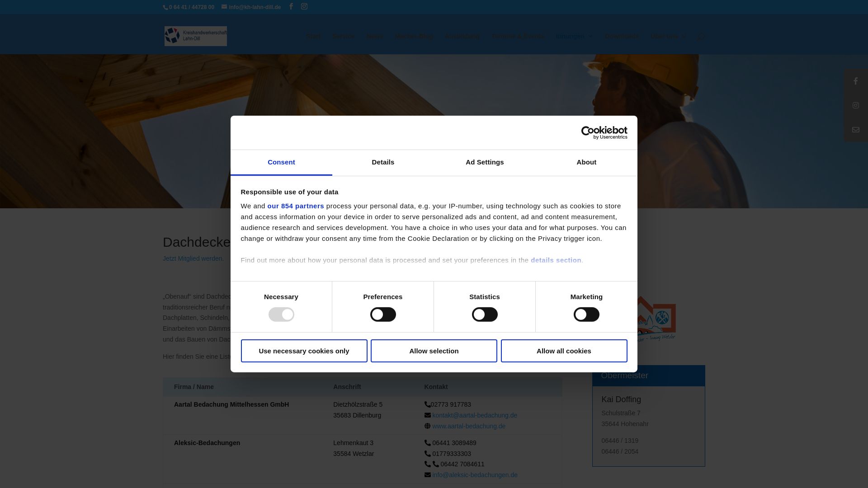Open Ausbildung in the navigation menu
This screenshot has width=868, height=488.
tap(462, 36)
